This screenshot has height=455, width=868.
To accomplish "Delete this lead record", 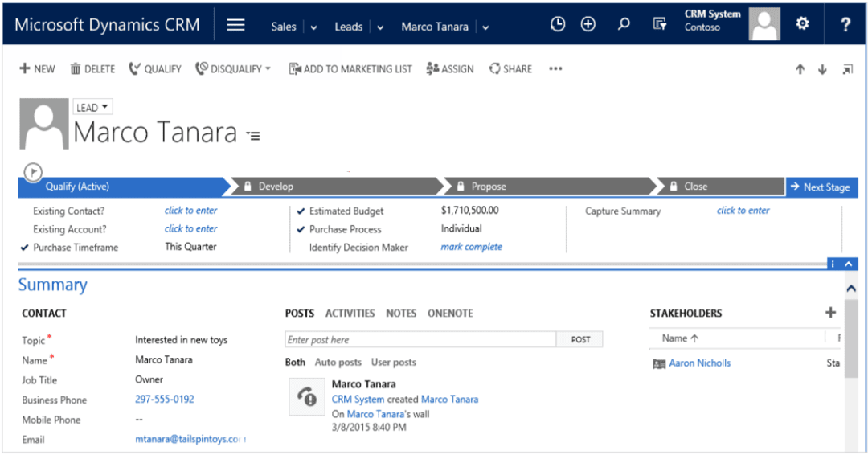I will (92, 68).
